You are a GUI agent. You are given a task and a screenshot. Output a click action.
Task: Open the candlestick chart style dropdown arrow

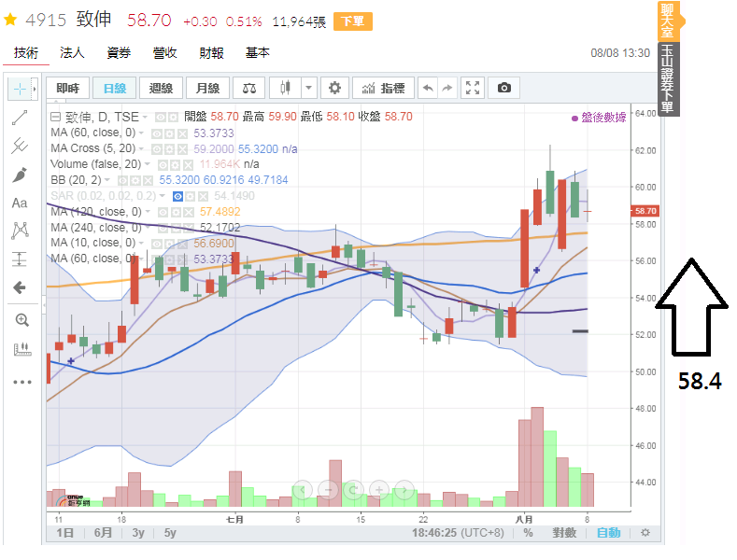click(309, 88)
